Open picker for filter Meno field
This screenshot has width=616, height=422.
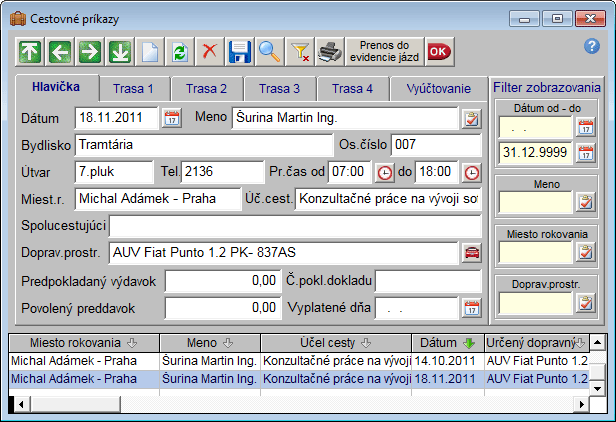pos(586,202)
